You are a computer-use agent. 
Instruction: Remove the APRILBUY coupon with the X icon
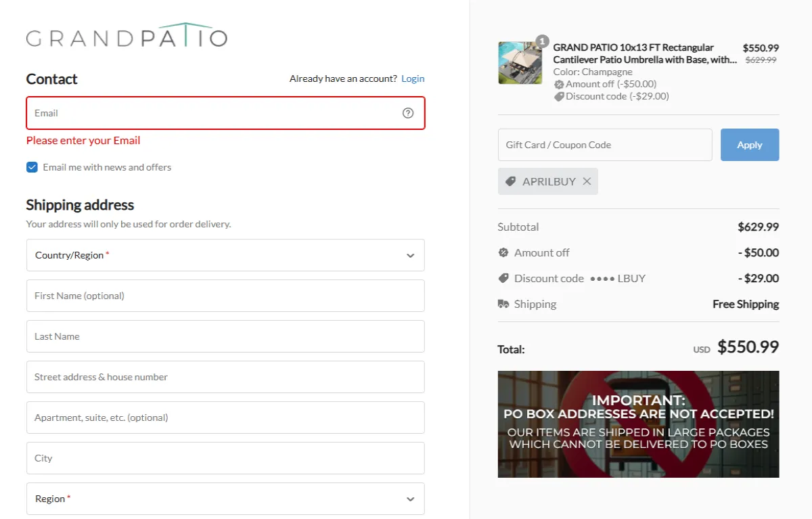[x=587, y=181]
